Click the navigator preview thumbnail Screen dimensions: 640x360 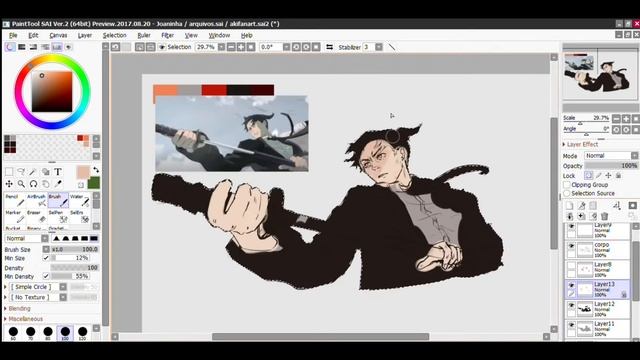click(x=600, y=74)
